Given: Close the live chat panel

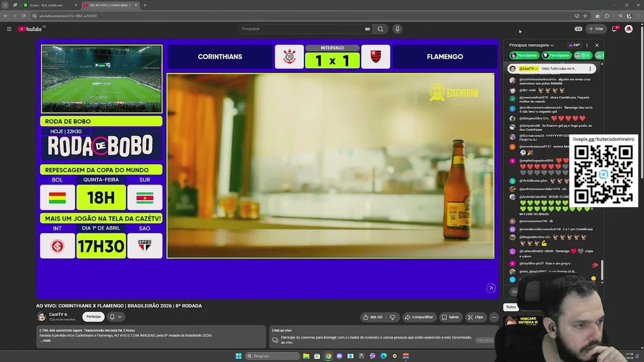Looking at the screenshot, I should point(597,45).
